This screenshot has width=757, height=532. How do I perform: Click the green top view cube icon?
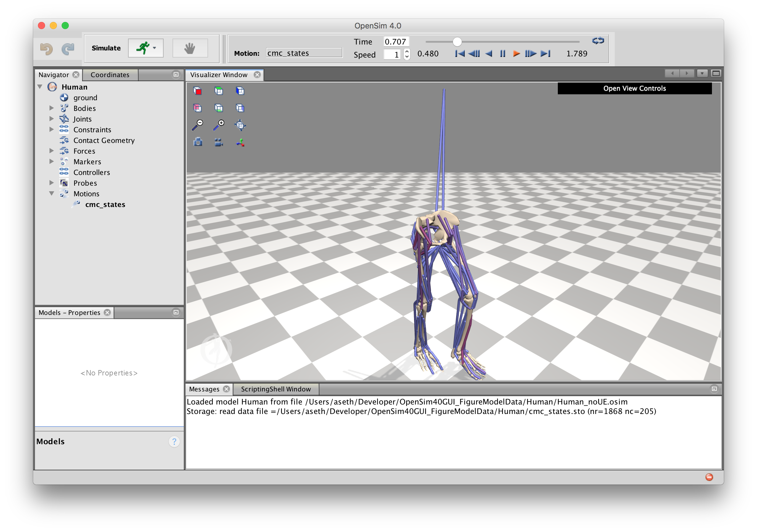pos(219,91)
